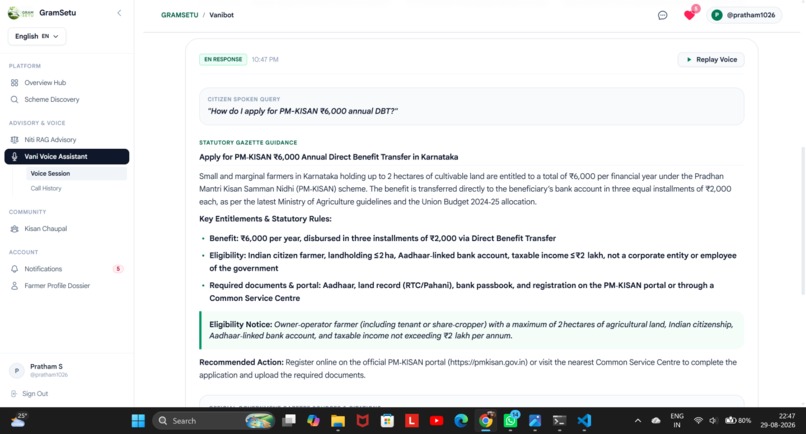Viewport: 806px width, 434px height.
Task: Collapse the sidebar using the chevron
Action: pyautogui.click(x=119, y=13)
